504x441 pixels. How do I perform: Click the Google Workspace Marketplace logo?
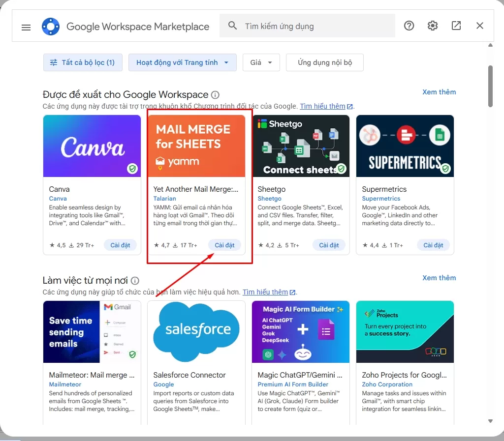[51, 27]
